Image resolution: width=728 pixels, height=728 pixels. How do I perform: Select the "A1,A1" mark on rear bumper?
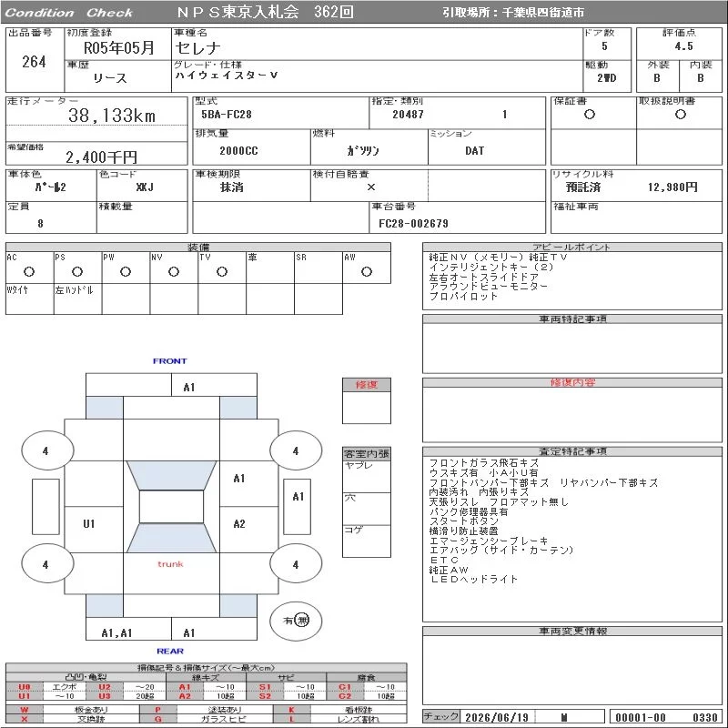(x=116, y=632)
